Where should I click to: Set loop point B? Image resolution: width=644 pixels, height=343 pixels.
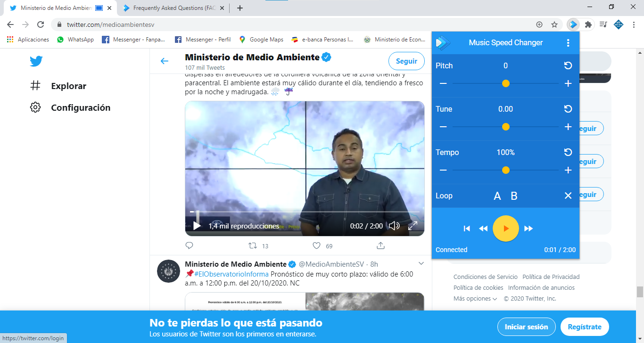514,196
